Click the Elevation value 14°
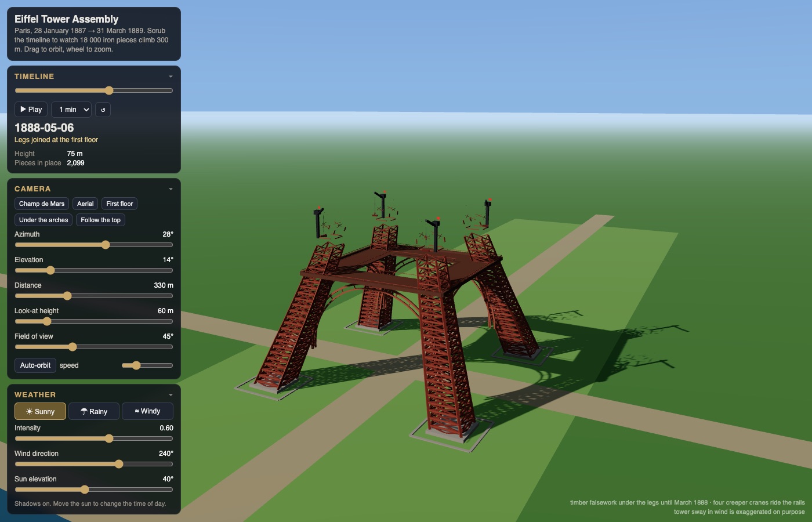Screen dimensions: 812x522 point(168,260)
